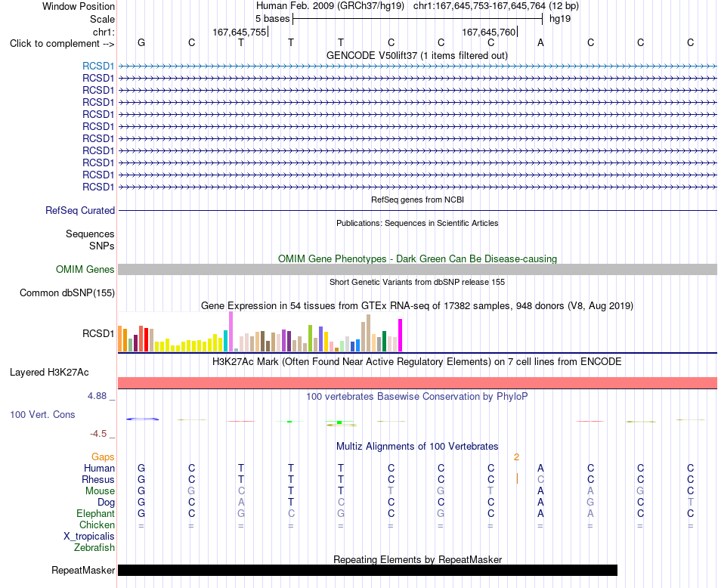Click the Elephant alignment row label
This screenshot has width=718, height=588.
[x=96, y=513]
